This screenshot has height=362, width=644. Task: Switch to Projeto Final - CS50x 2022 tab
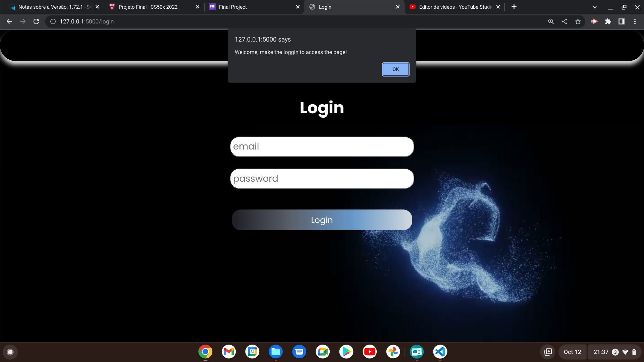click(x=148, y=7)
